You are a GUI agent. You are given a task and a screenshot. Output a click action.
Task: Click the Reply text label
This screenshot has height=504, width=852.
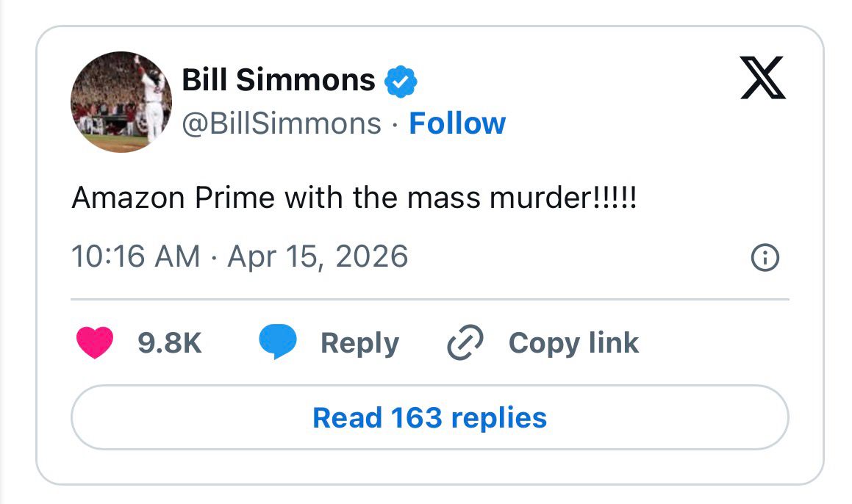coord(359,343)
